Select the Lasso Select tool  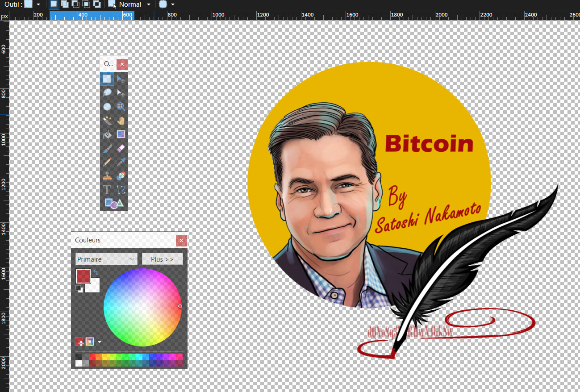click(x=107, y=93)
